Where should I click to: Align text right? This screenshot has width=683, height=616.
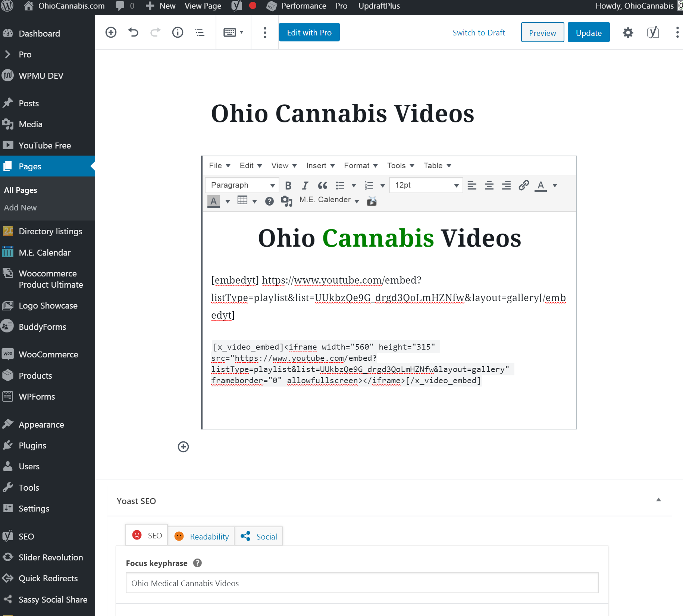[x=506, y=185]
